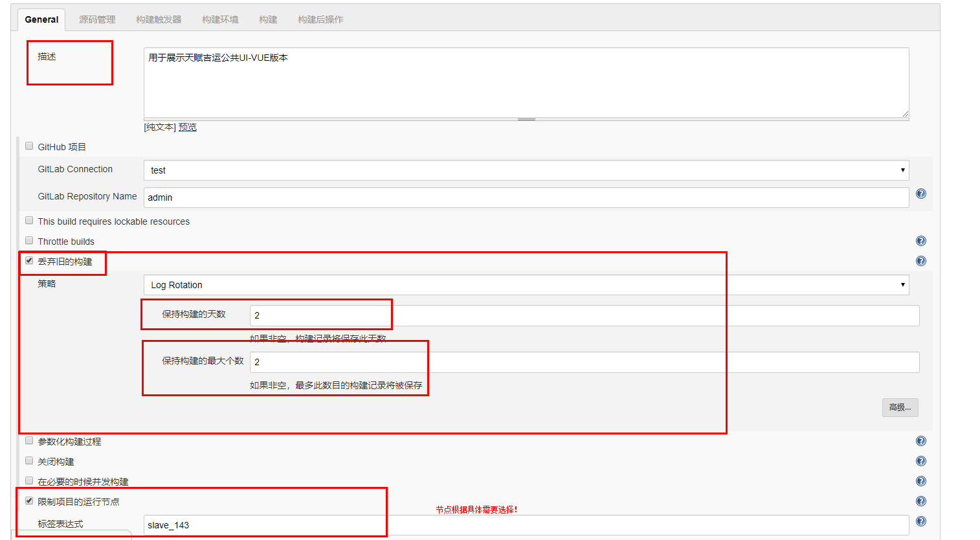Open help icon for 标签表达式 field
980x540 pixels.
tap(921, 521)
